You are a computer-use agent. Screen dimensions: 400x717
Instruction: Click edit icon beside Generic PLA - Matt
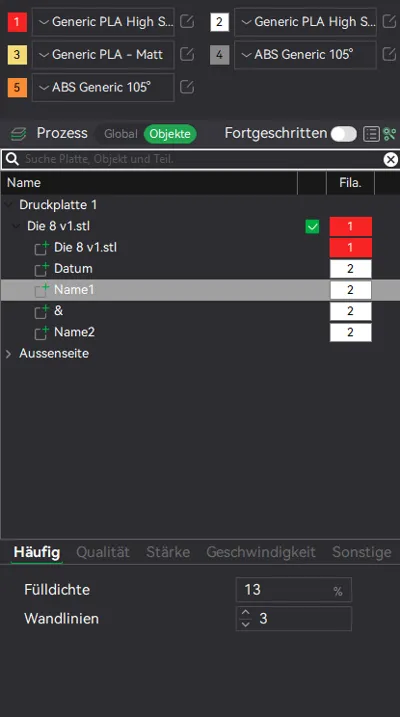pos(187,54)
